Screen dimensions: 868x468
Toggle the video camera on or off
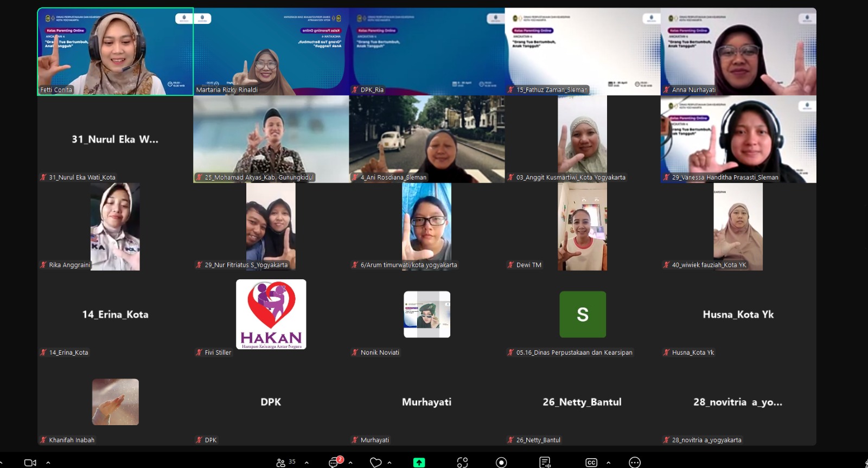pyautogui.click(x=30, y=463)
